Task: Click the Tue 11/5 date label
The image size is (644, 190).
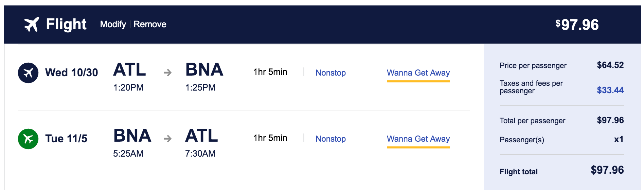Action: pos(66,139)
